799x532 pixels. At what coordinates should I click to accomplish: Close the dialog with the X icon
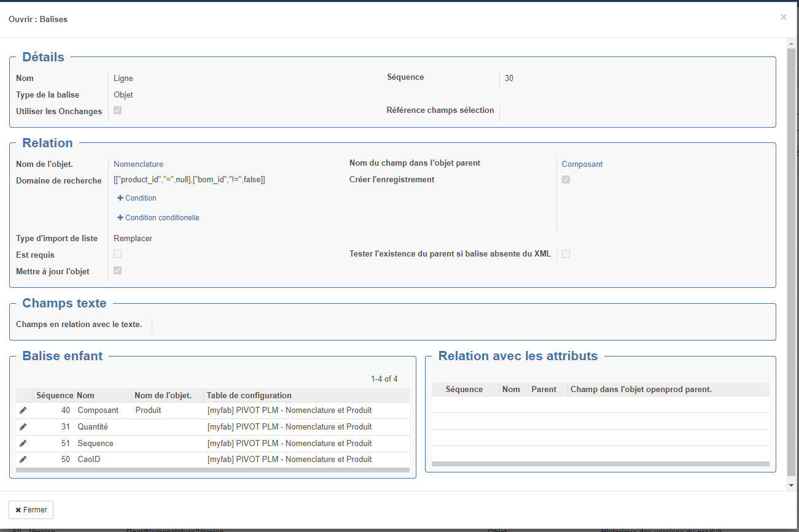[x=783, y=17]
